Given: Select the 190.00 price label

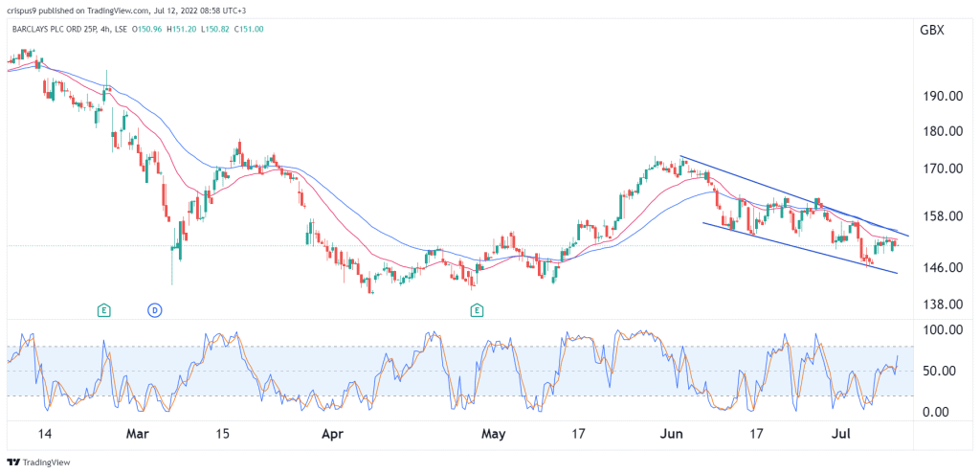Looking at the screenshot, I should click(x=944, y=96).
